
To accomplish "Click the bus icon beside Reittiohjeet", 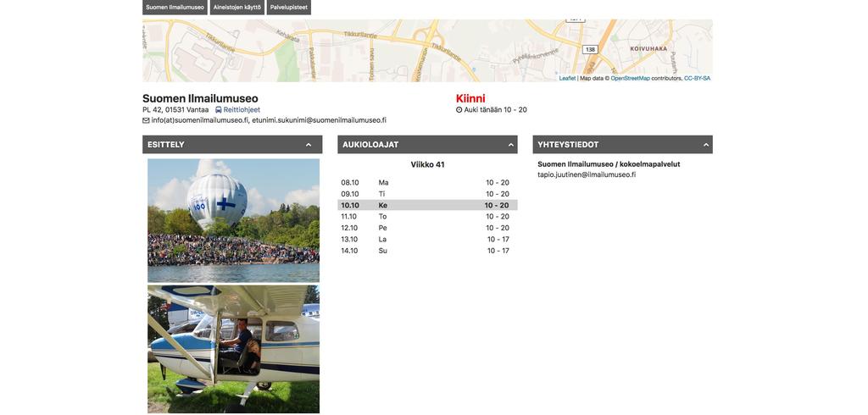I will (x=219, y=110).
